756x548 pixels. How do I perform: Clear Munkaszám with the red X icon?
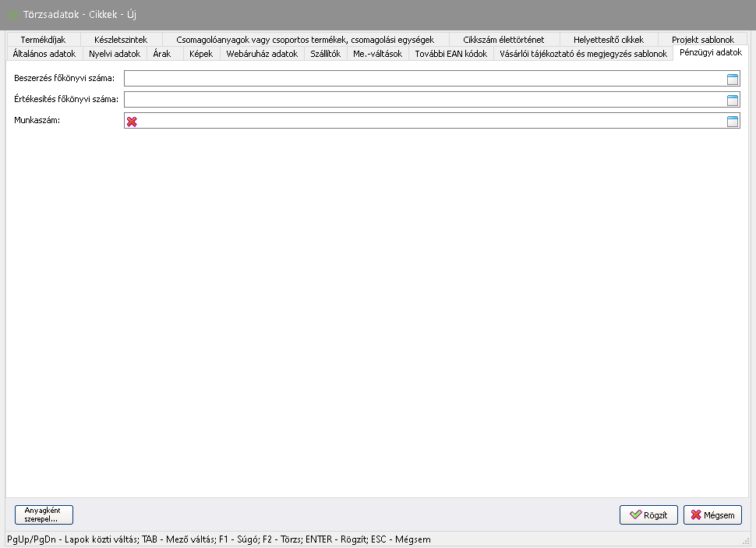click(x=132, y=121)
